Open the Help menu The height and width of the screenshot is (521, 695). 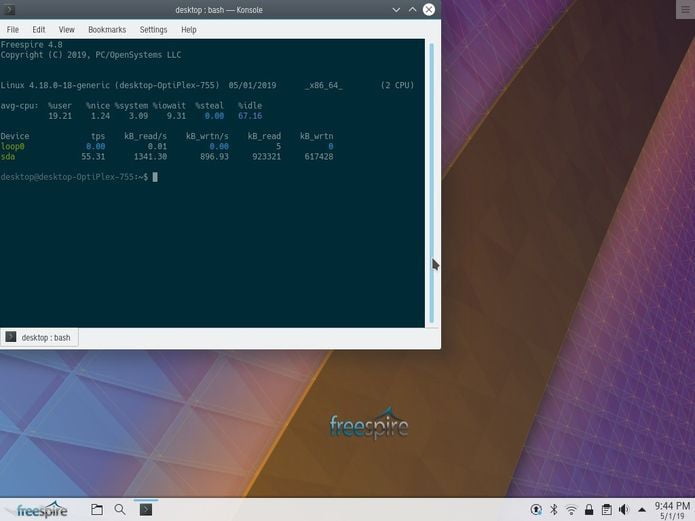click(x=188, y=30)
